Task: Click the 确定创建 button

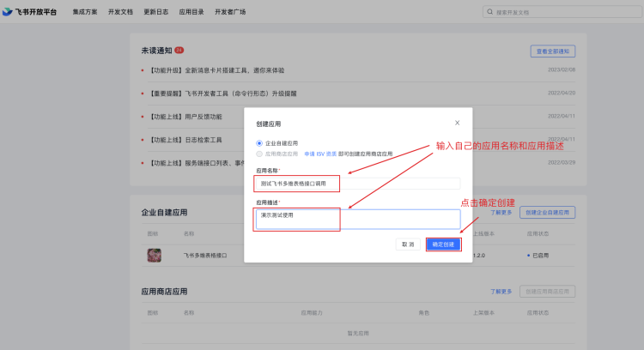Action: pyautogui.click(x=443, y=244)
